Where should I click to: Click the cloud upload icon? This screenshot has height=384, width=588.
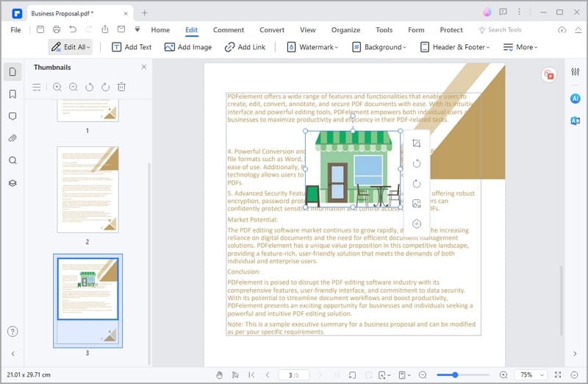pyautogui.click(x=562, y=29)
